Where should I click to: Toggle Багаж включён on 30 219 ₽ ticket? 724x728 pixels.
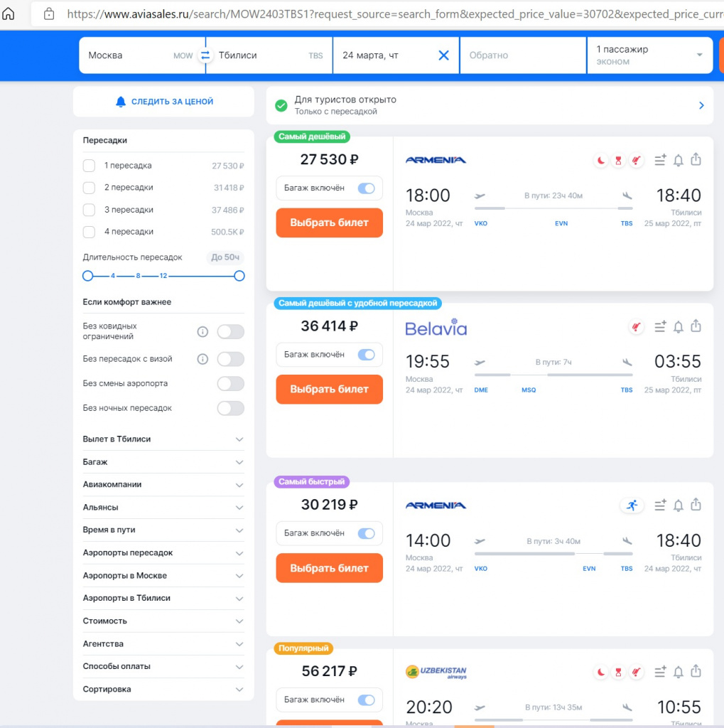(x=366, y=533)
